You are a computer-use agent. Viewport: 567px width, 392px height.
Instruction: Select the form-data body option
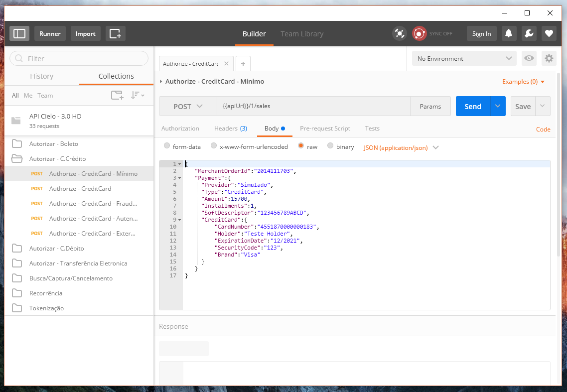click(x=167, y=146)
